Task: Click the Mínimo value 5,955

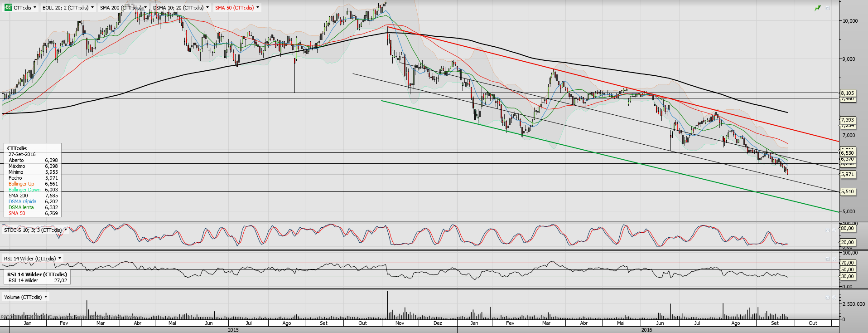Action: point(51,172)
